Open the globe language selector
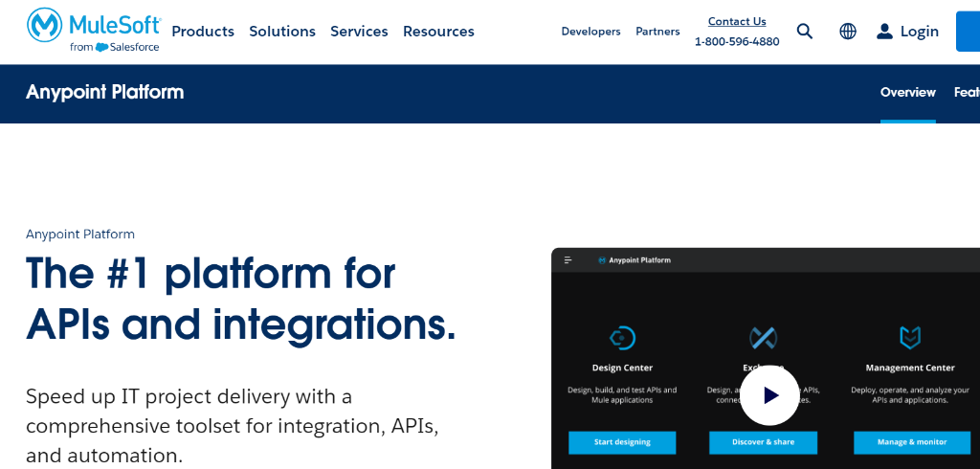 (848, 32)
